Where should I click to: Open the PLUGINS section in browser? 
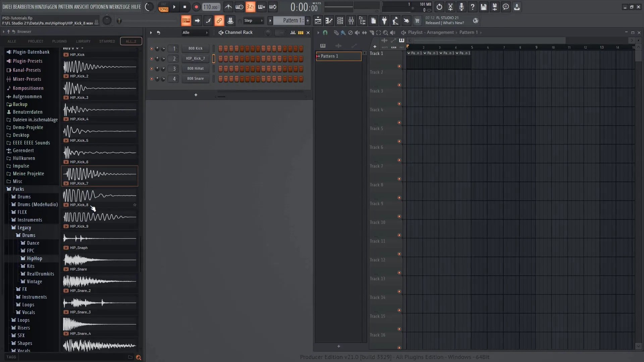[x=59, y=41]
